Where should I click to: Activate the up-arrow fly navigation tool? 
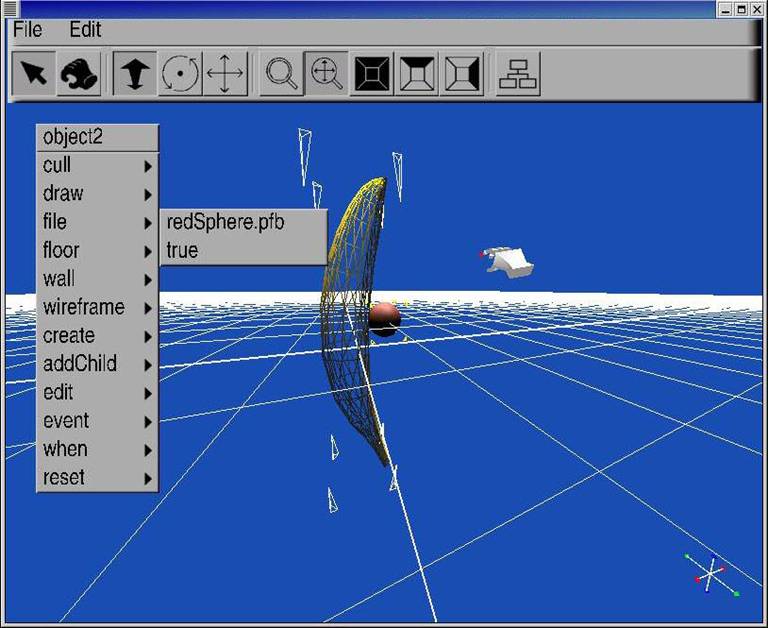(x=135, y=73)
